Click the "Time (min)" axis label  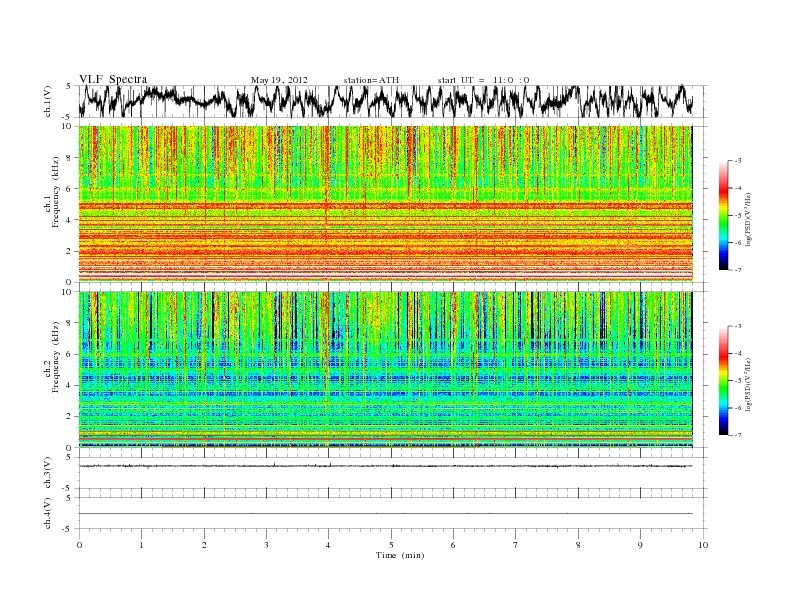400,555
